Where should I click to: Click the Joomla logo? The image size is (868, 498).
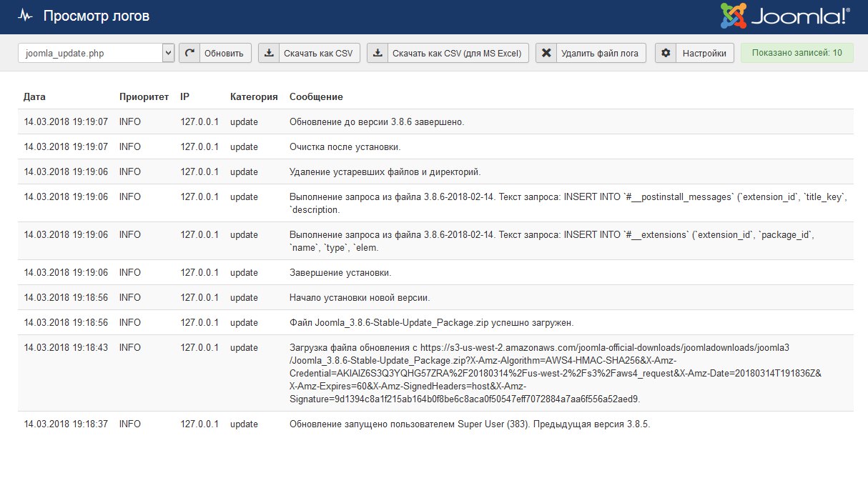(785, 16)
